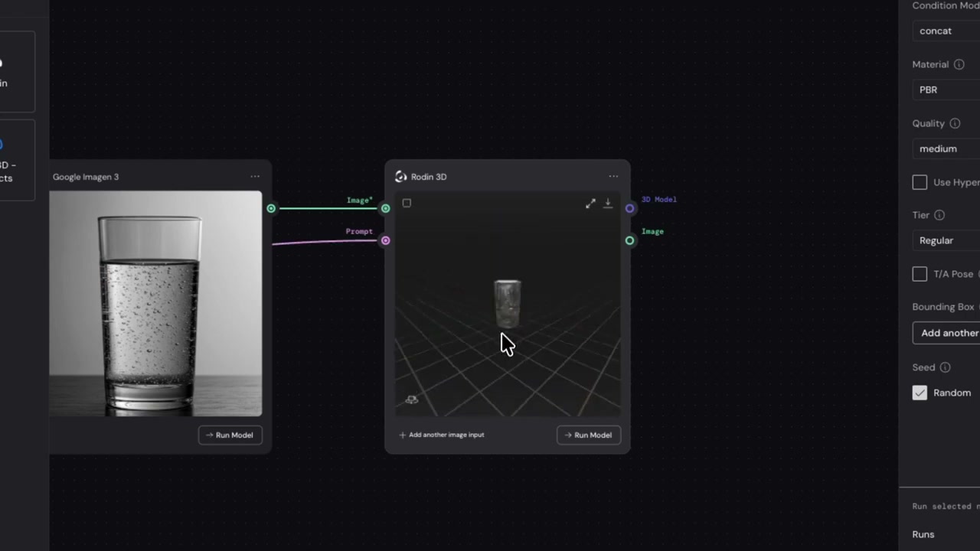Image resolution: width=980 pixels, height=551 pixels.
Task: Open the Google Imagen 3 node options menu
Action: coord(255,177)
